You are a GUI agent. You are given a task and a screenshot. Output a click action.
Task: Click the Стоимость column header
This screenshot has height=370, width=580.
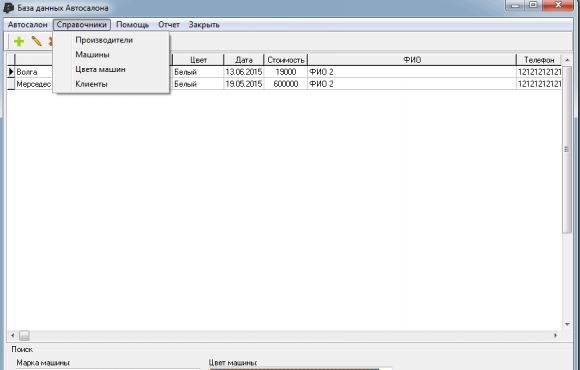pyautogui.click(x=286, y=60)
